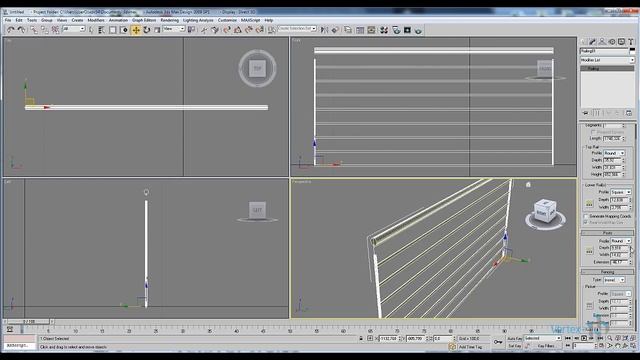Image resolution: width=640 pixels, height=360 pixels.
Task: Open the Schematic View icon
Action: tap(371, 30)
